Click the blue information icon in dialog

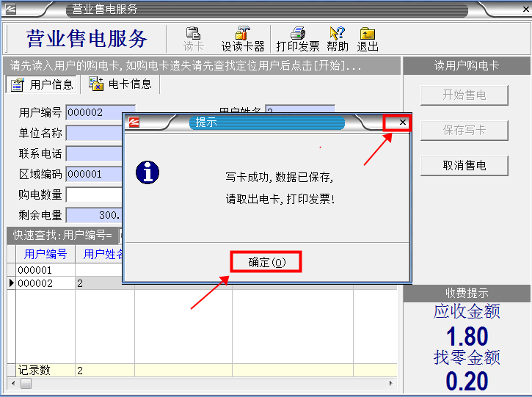(148, 173)
